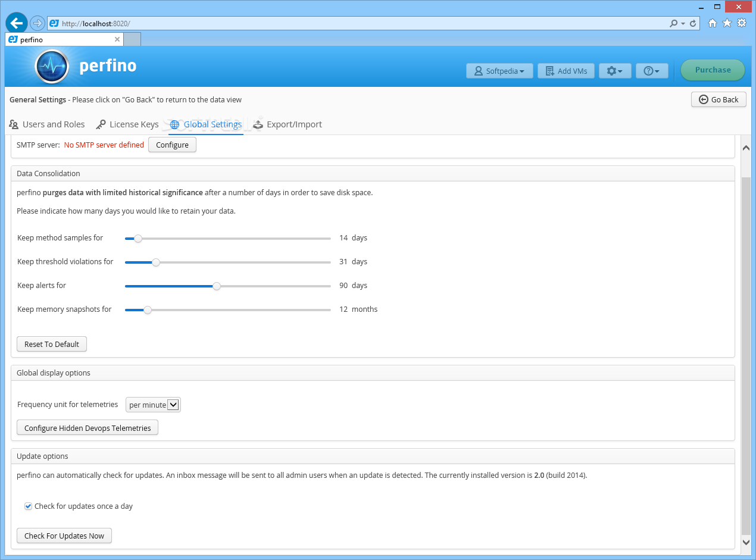This screenshot has height=560, width=756.
Task: Open the help question mark dropdown
Action: (652, 71)
